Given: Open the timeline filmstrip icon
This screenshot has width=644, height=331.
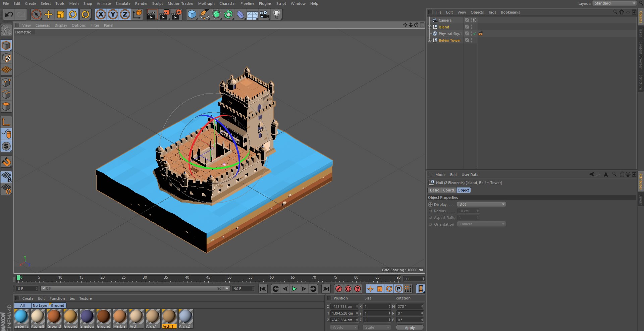Looking at the screenshot, I should pos(420,289).
